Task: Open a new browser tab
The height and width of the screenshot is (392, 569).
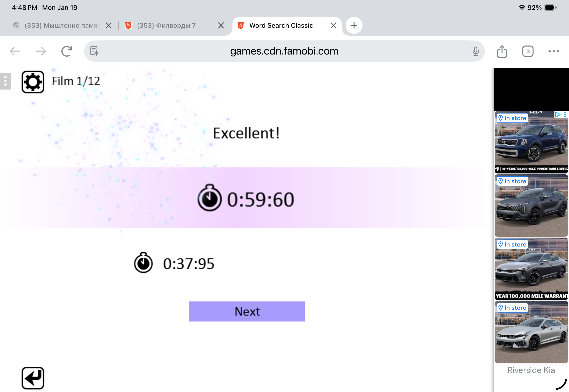Action: [354, 25]
